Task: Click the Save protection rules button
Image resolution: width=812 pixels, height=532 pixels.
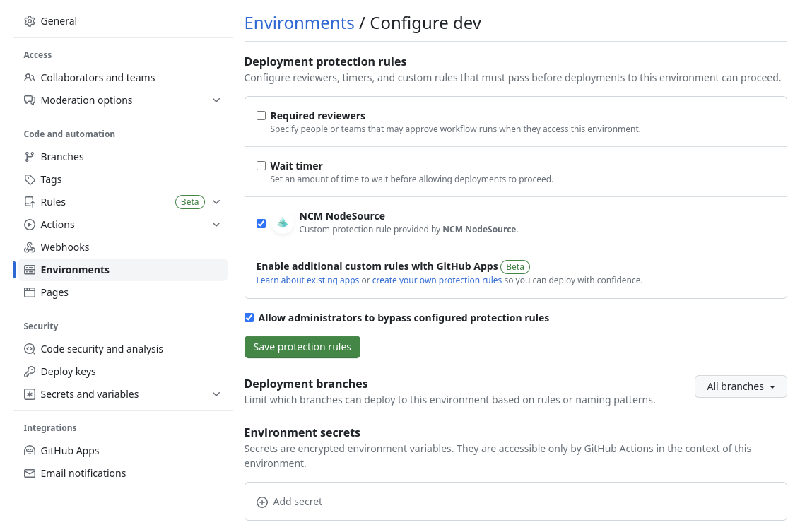Action: pos(302,347)
